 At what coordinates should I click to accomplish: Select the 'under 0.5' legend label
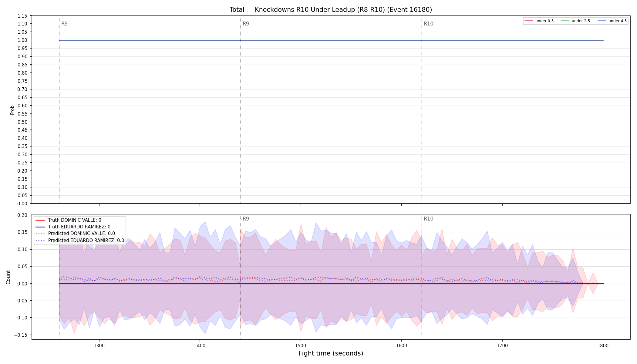click(544, 21)
